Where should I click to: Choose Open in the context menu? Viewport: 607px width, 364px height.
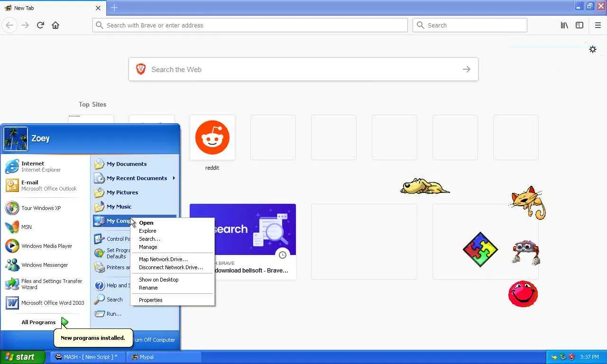(173, 223)
